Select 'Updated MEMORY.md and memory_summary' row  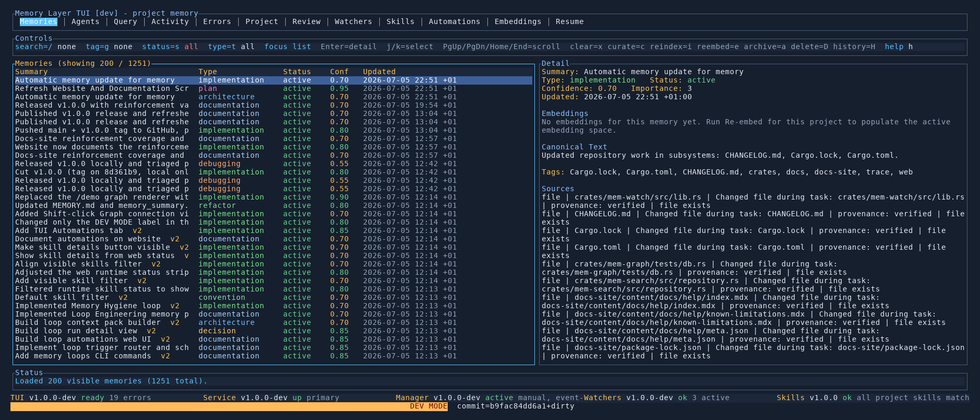point(273,205)
